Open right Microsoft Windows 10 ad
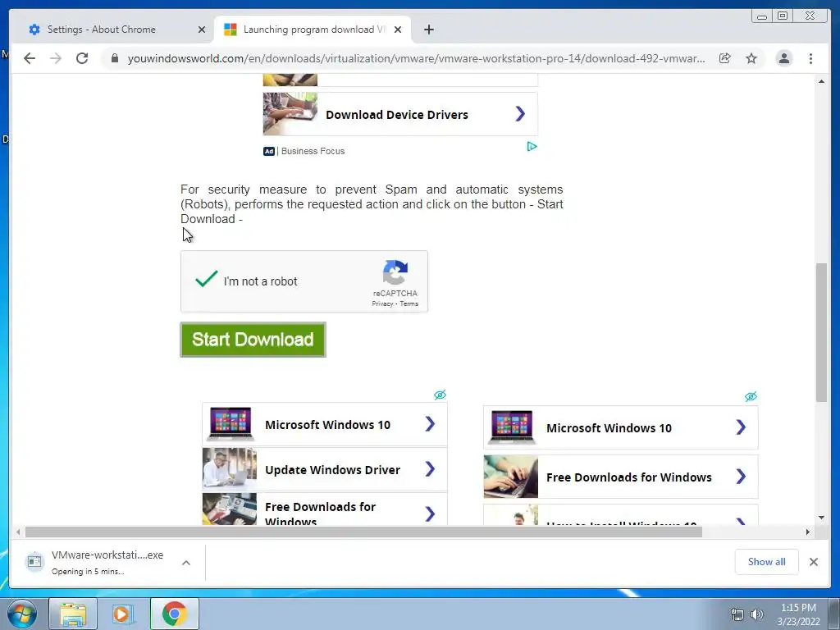This screenshot has width=840, height=630. pyautogui.click(x=620, y=427)
